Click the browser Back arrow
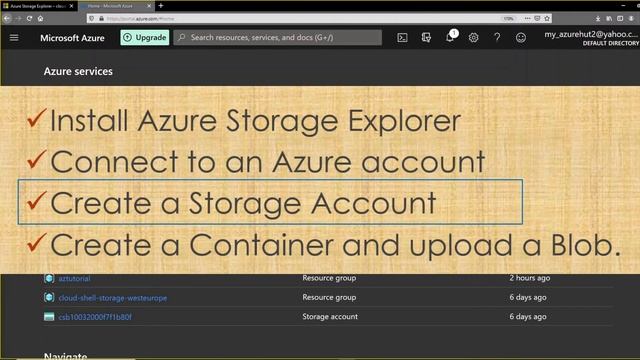This screenshot has width=640, height=360. pyautogui.click(x=7, y=18)
